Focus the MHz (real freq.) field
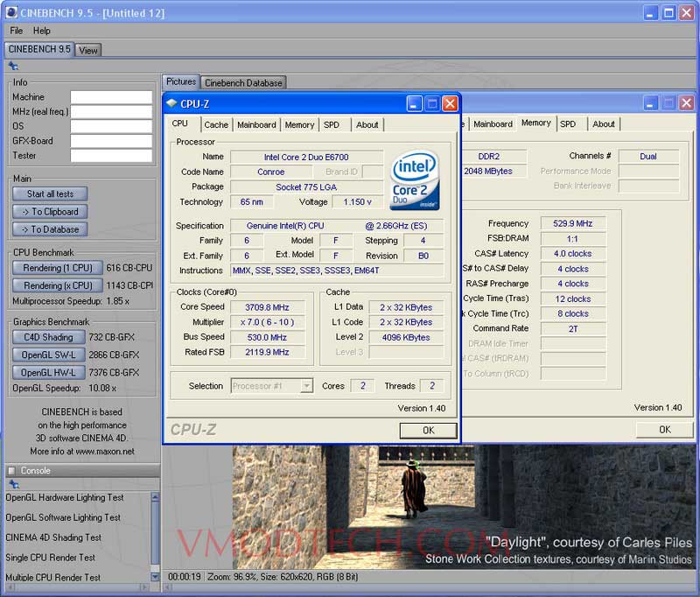This screenshot has width=700, height=597. [x=111, y=112]
